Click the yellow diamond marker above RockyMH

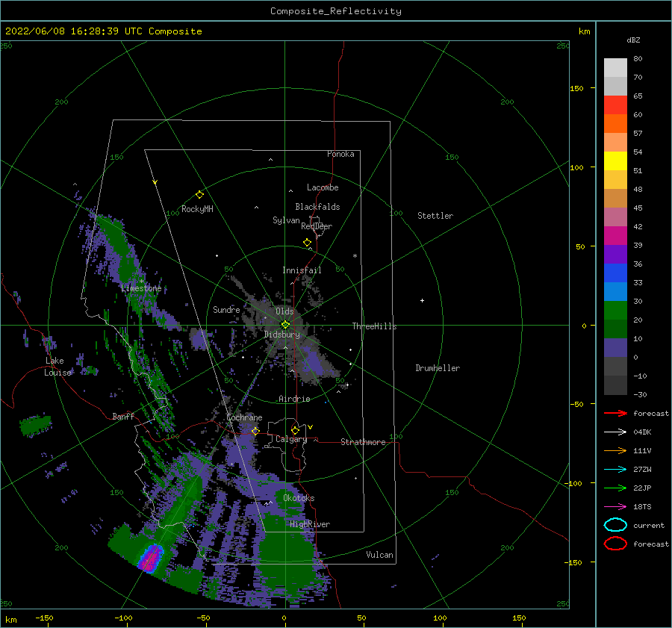[199, 195]
